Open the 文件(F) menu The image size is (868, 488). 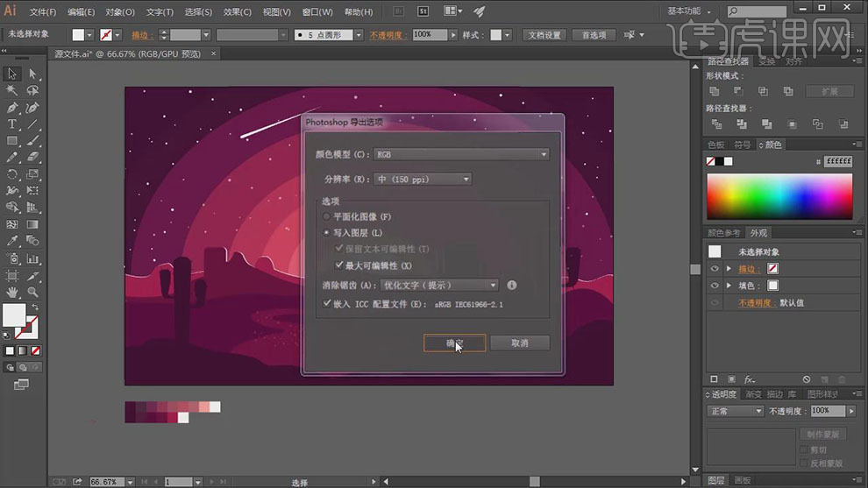[x=43, y=11]
